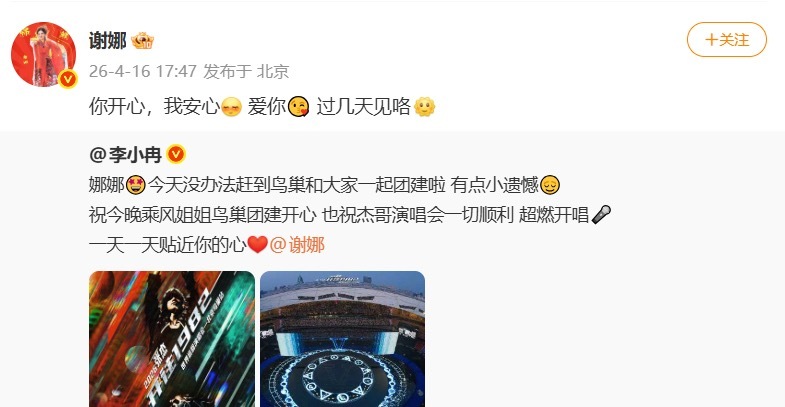Click the +关注 follow button
Screen dimensions: 785x407
[726, 40]
